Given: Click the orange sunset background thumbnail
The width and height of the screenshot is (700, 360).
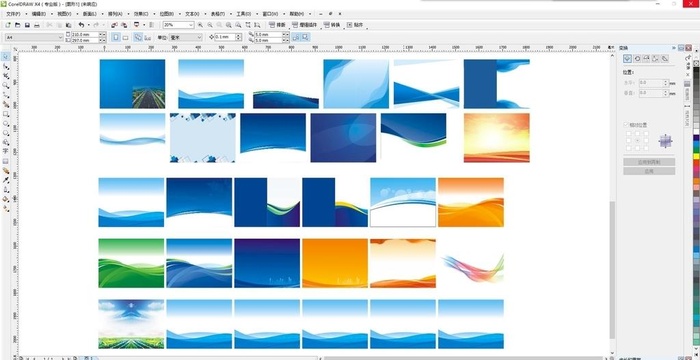Looking at the screenshot, I should click(497, 138).
